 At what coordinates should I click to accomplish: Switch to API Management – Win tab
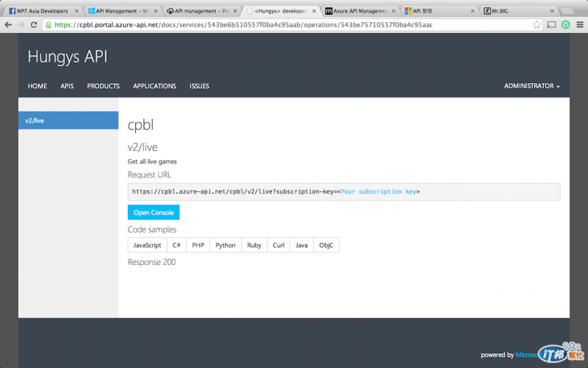(x=122, y=11)
